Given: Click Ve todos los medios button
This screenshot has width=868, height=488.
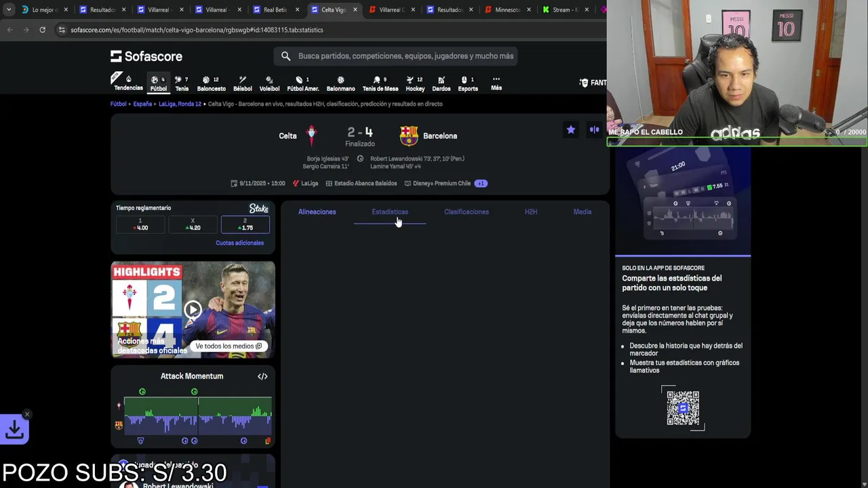Looking at the screenshot, I should (229, 346).
